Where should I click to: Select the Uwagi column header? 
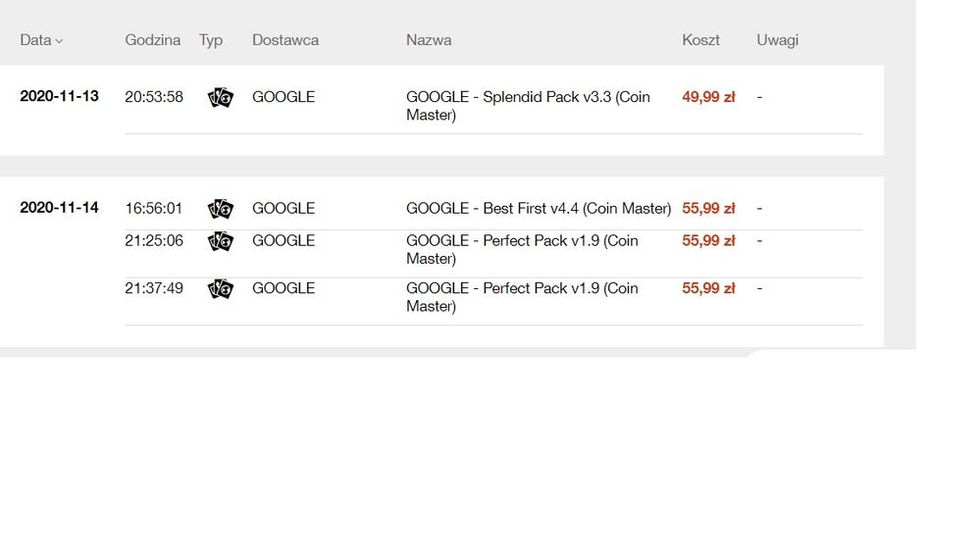777,40
